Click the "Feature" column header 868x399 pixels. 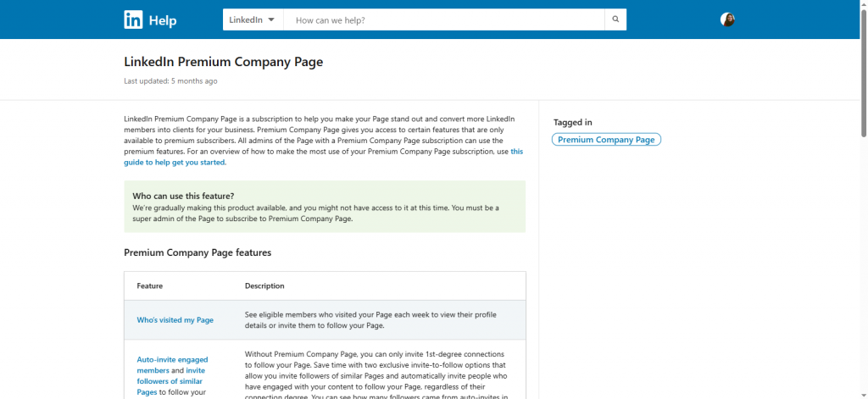(150, 285)
